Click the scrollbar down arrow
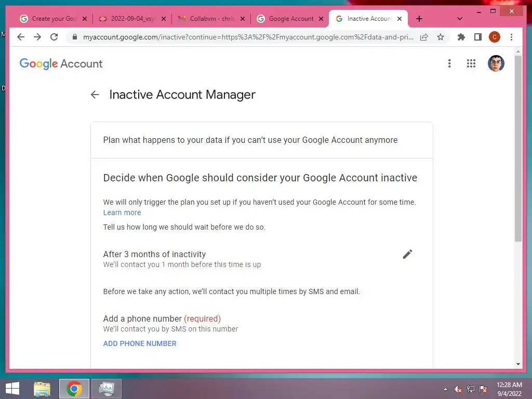 point(518,364)
